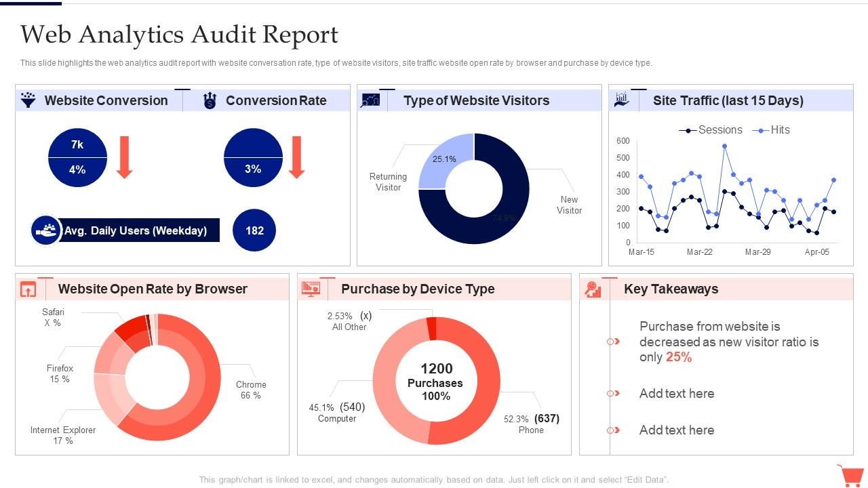This screenshot has width=868, height=488.
Task: Select the upload arrow icon on Website Open Rate panel
Action: 28,288
